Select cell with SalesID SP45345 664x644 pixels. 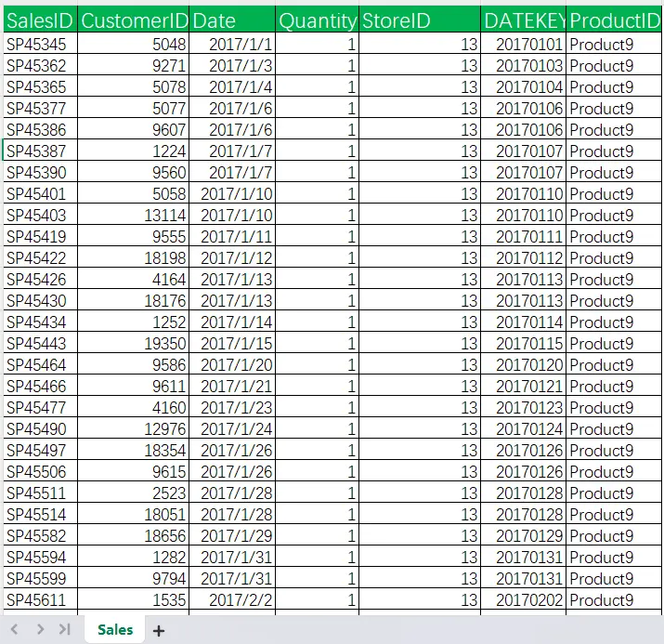[40, 44]
